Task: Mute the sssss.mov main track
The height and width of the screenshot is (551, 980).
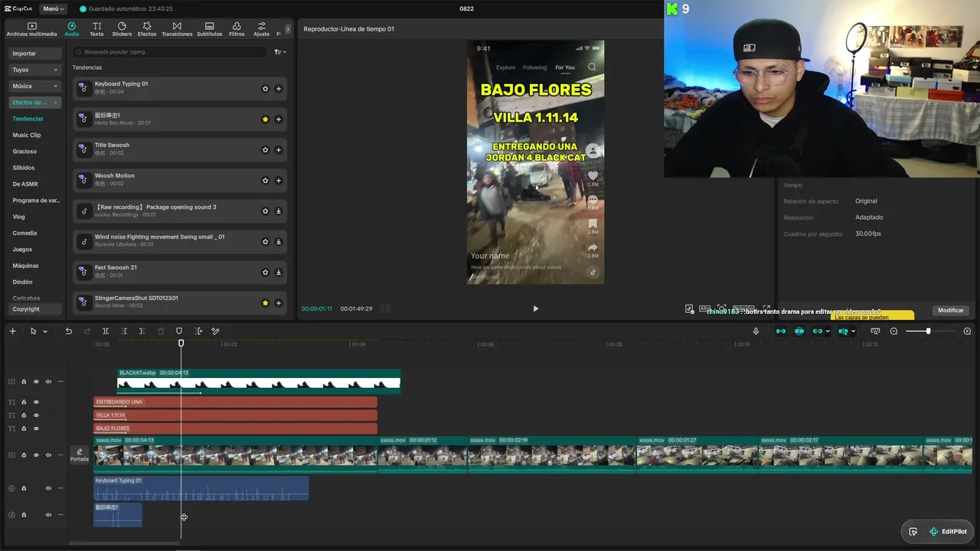Action: [48, 455]
